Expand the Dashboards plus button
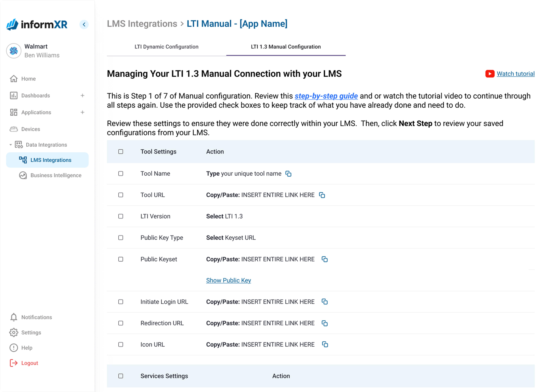550x392 pixels. (x=82, y=96)
